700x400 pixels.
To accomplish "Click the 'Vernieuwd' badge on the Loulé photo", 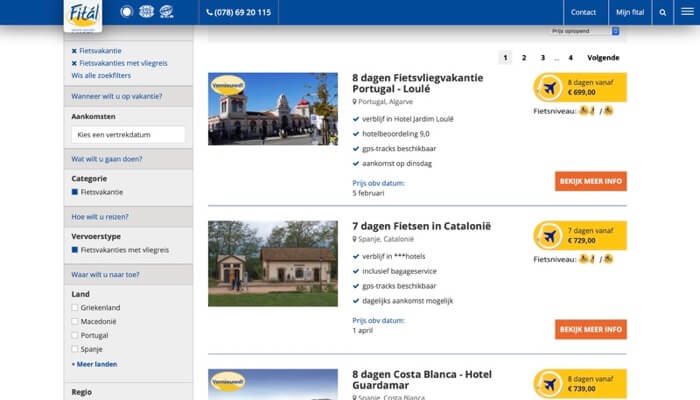I will (228, 85).
